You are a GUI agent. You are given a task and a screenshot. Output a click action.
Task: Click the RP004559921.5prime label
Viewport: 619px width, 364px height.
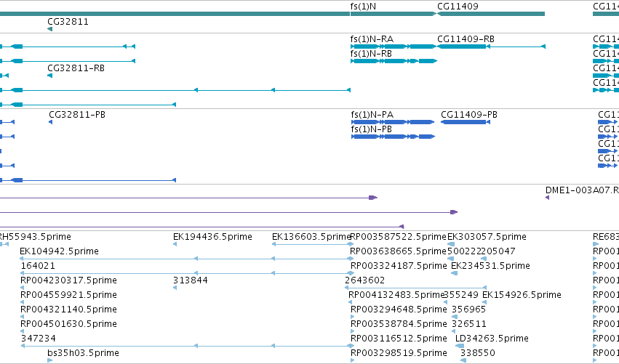tap(68, 295)
